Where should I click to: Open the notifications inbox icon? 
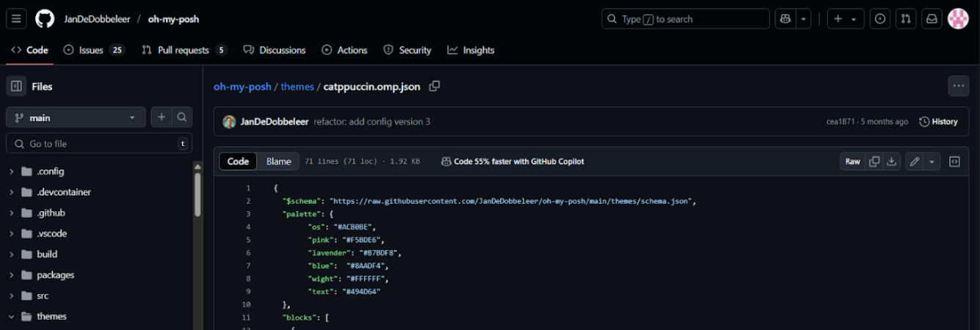click(932, 19)
